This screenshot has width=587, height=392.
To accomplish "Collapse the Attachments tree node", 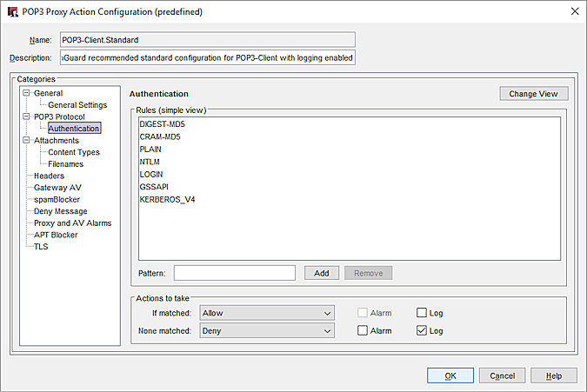I will [x=27, y=140].
